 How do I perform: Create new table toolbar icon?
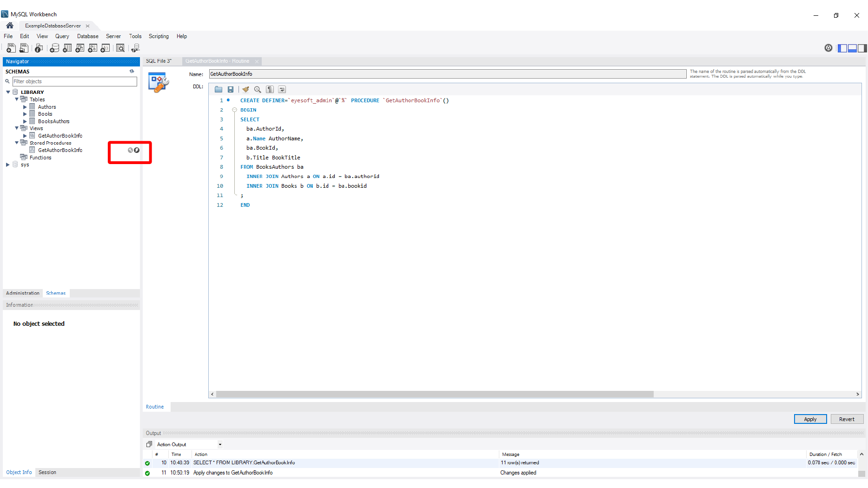tap(67, 48)
